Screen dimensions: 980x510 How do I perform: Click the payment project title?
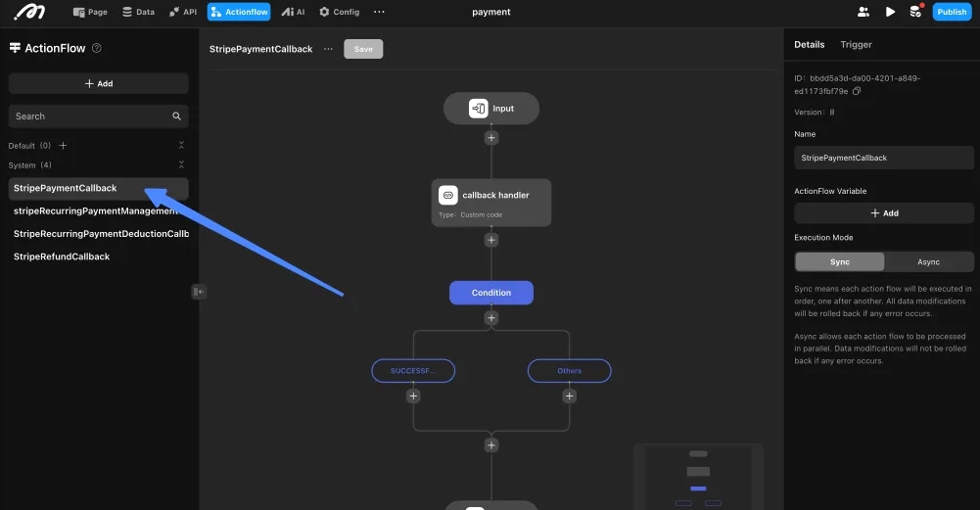tap(491, 12)
